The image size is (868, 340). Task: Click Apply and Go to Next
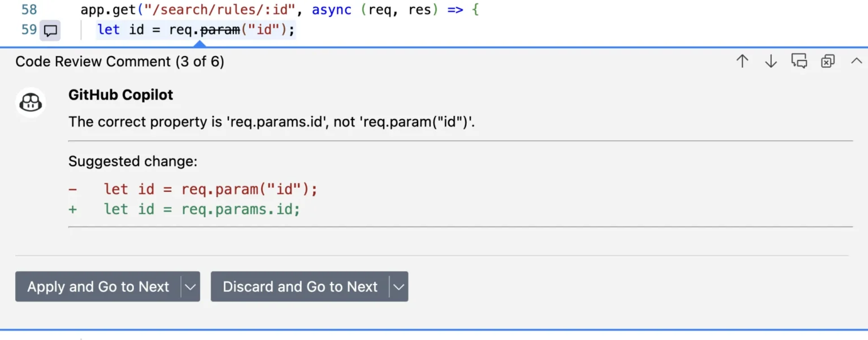coord(98,287)
